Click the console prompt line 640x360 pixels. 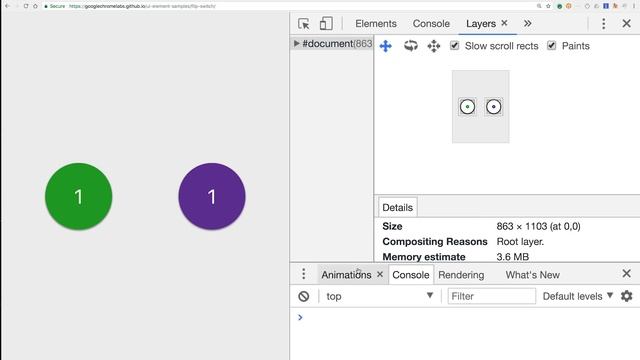point(465,318)
